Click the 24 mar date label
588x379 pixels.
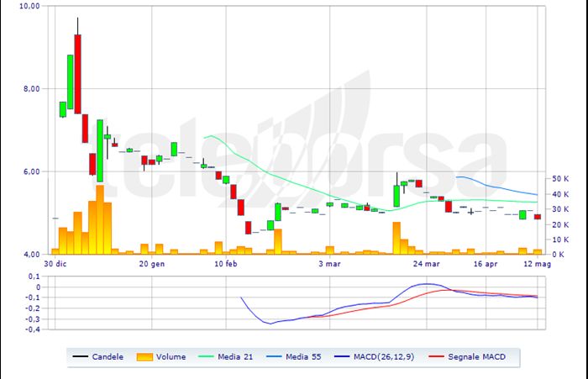(427, 264)
